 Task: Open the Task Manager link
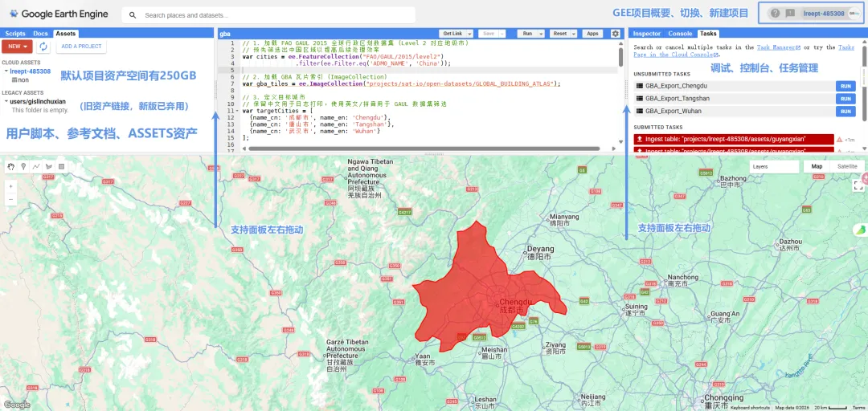click(779, 48)
